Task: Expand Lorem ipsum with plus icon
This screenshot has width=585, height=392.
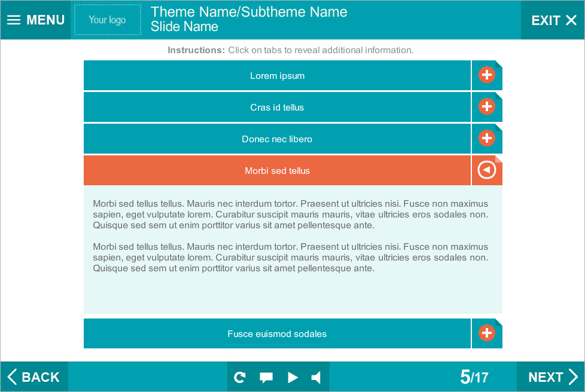Action: 487,75
